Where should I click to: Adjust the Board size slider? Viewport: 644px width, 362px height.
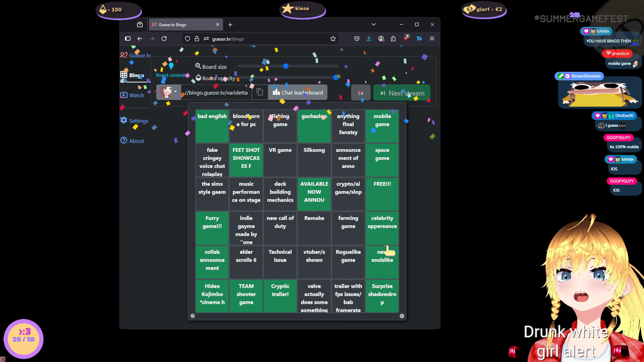286,66
